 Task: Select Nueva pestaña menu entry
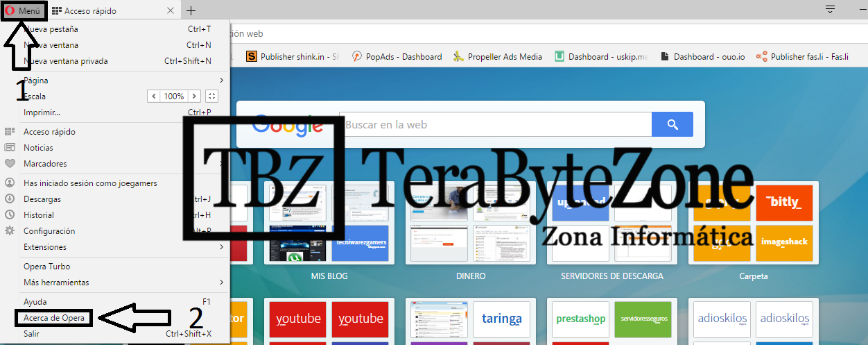(116, 29)
